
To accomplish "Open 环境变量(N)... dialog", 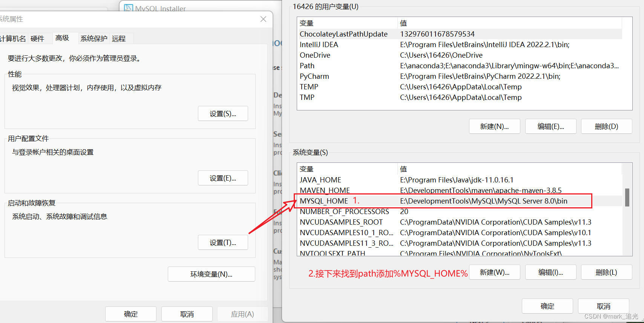I will (212, 274).
